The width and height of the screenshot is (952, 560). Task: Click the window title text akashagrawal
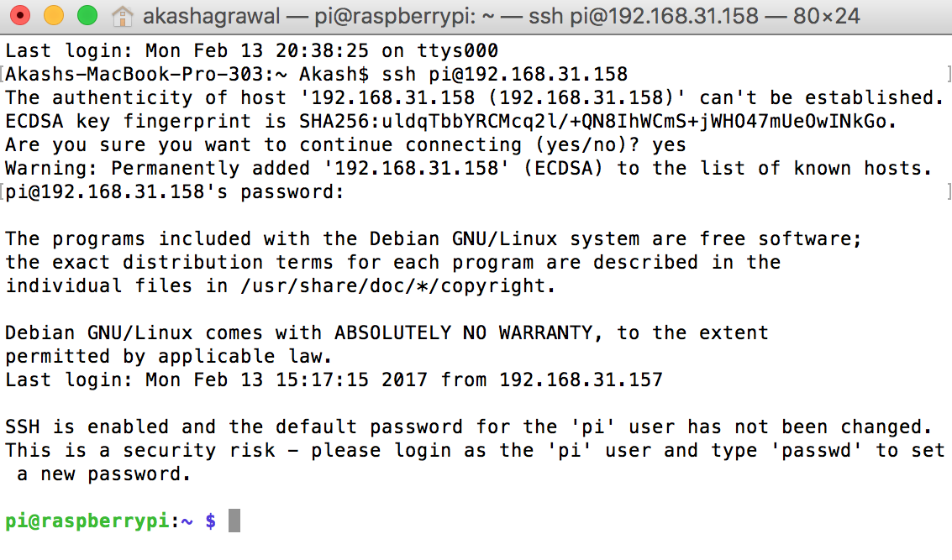(x=211, y=17)
